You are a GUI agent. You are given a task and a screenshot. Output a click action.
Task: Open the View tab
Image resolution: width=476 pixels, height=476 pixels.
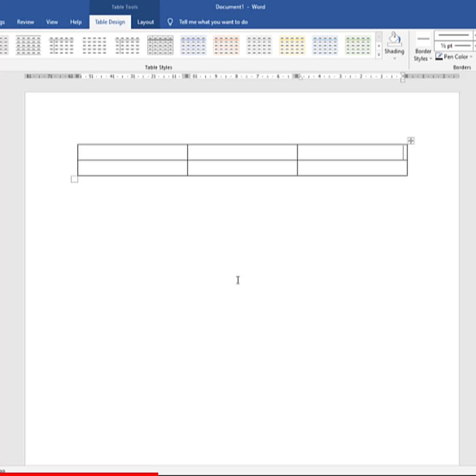pyautogui.click(x=52, y=22)
